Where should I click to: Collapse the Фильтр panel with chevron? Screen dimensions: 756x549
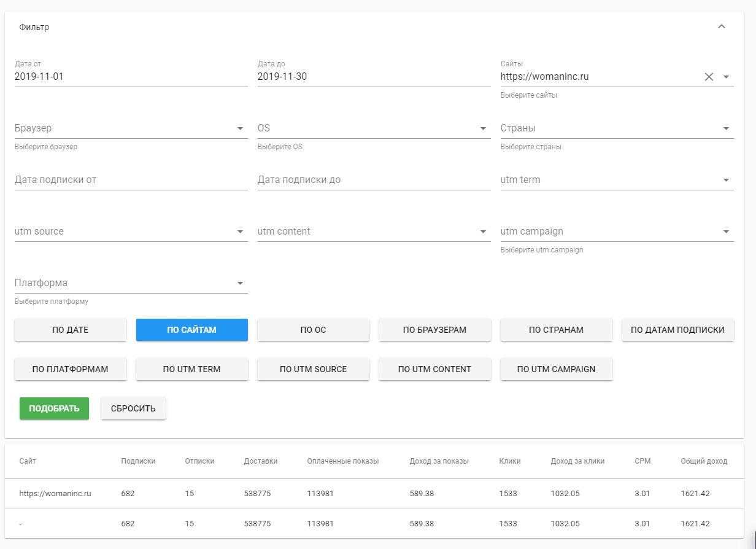(722, 27)
